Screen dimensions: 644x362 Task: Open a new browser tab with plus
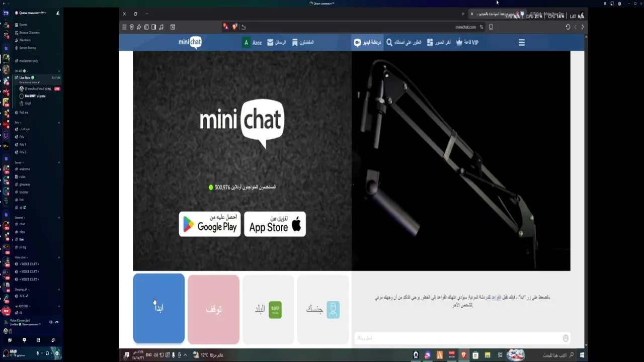point(463,14)
